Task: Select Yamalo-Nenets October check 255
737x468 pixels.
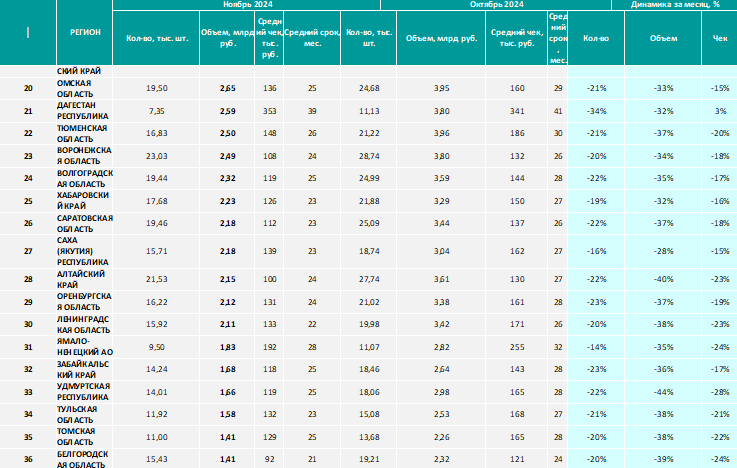Action: point(517,347)
